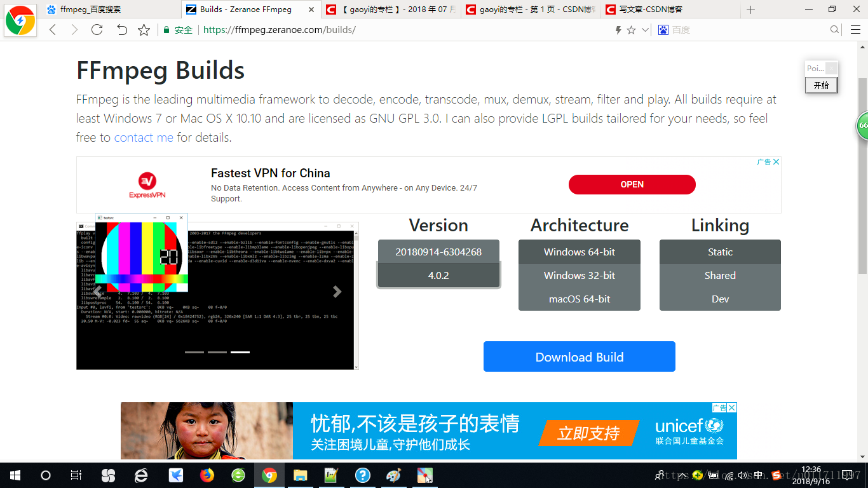Open Internet Explorer from taskbar
The width and height of the screenshot is (868, 488).
click(141, 475)
